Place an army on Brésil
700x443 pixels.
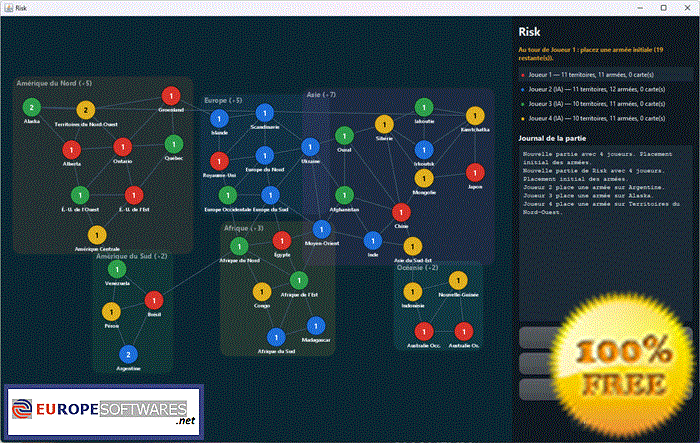154,301
